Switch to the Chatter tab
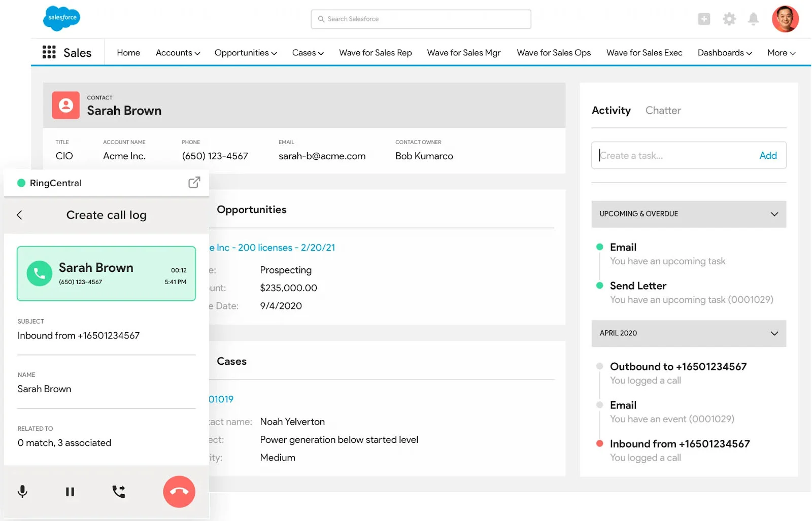This screenshot has width=812, height=521. 663,111
